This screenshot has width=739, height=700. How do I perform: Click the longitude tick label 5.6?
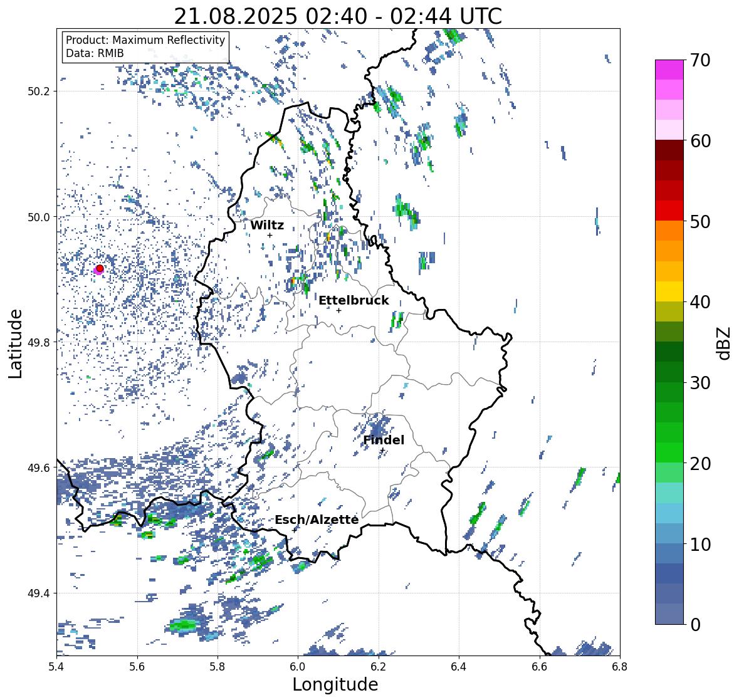(137, 666)
